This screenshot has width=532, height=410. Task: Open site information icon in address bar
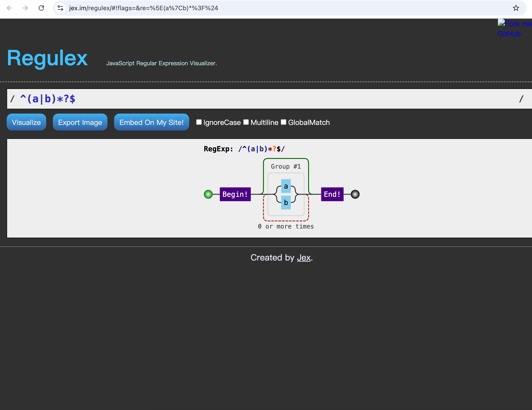60,8
